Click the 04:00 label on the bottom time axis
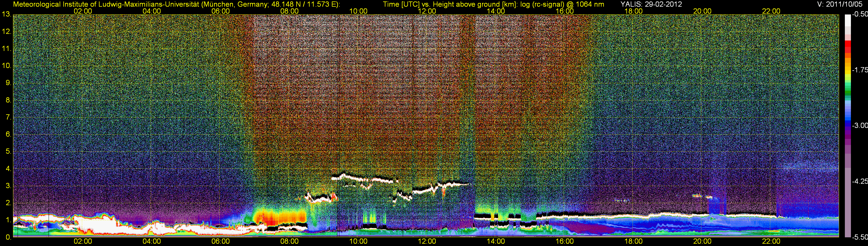This screenshot has height=246, width=868. [152, 242]
